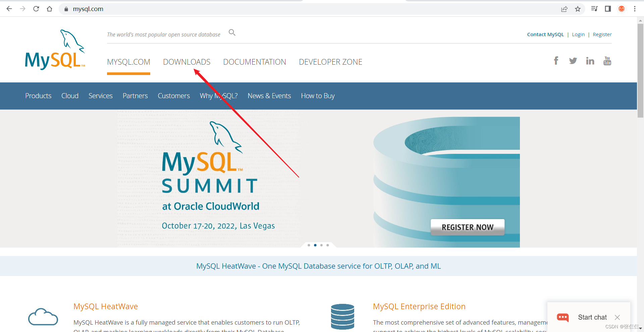Open the Twitter icon
The image size is (644, 332).
[573, 61]
